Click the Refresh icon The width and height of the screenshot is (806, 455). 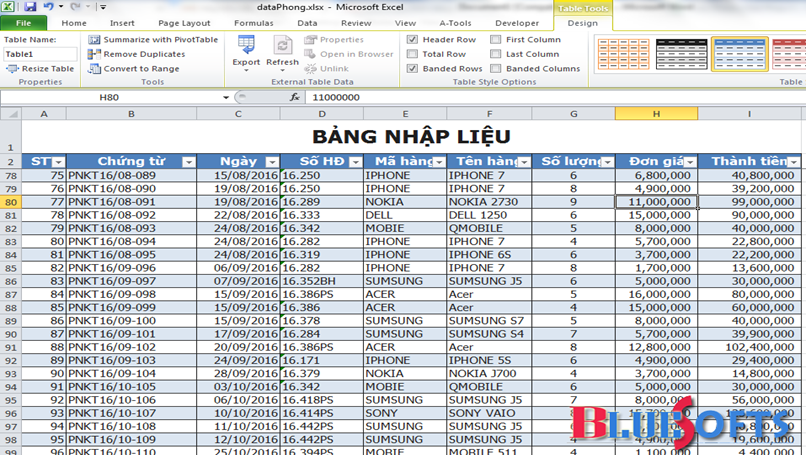[x=282, y=45]
